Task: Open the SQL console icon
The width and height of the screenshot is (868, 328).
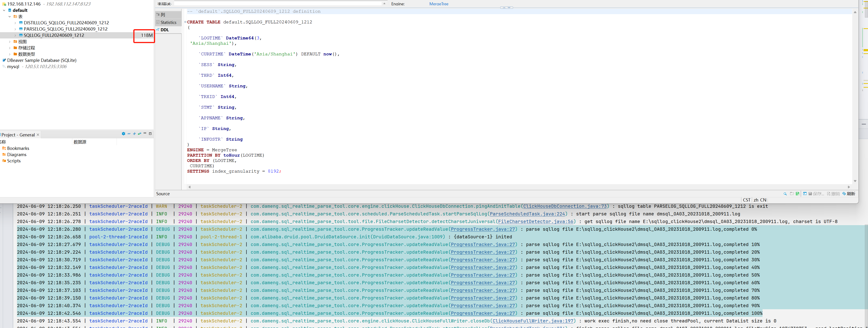Action: (805, 194)
